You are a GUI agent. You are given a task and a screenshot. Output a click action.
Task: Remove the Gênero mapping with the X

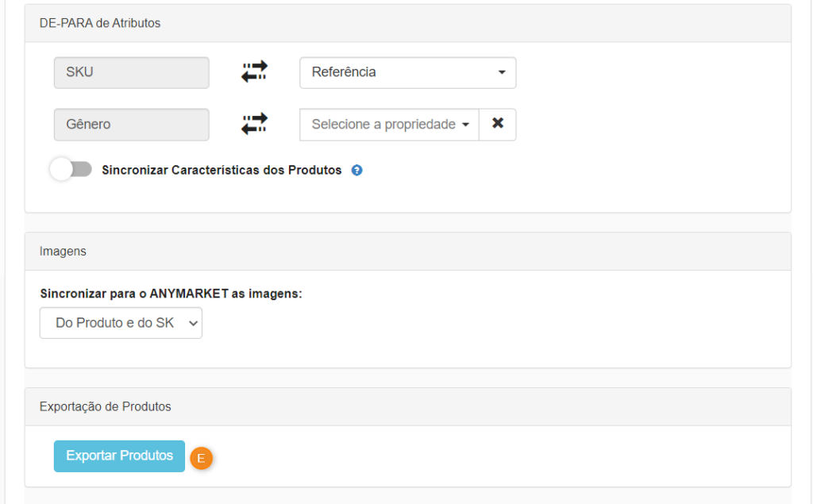coord(497,124)
